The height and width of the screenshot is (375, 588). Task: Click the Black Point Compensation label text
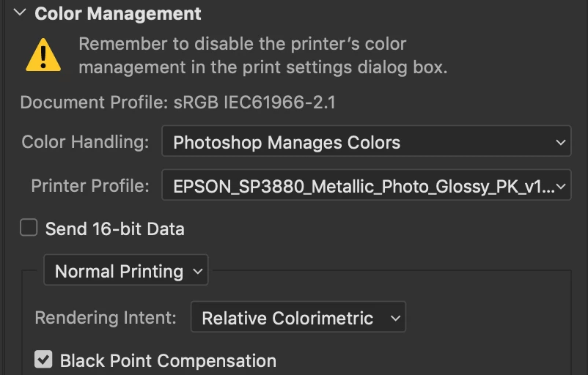coord(168,360)
